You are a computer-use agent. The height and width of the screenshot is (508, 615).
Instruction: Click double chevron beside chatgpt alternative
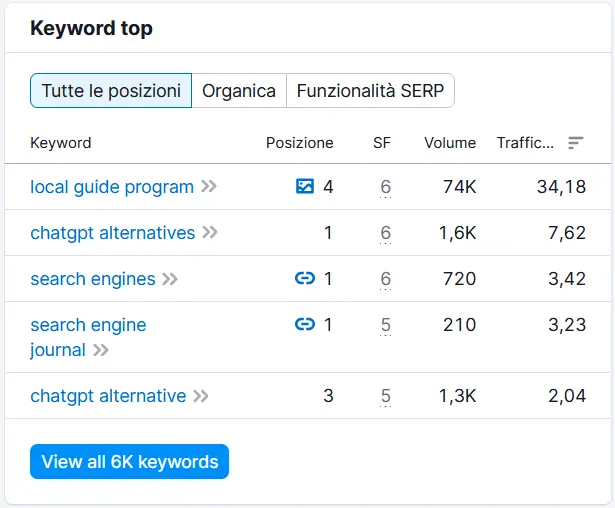pos(201,396)
